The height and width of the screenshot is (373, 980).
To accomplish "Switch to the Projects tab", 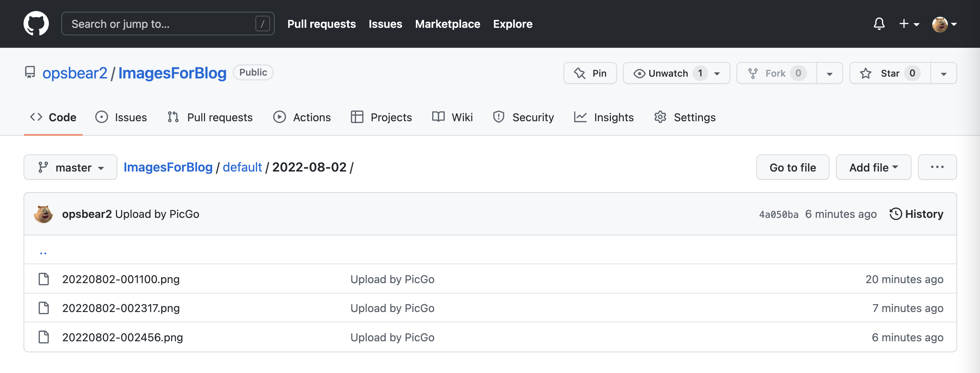I will (381, 117).
